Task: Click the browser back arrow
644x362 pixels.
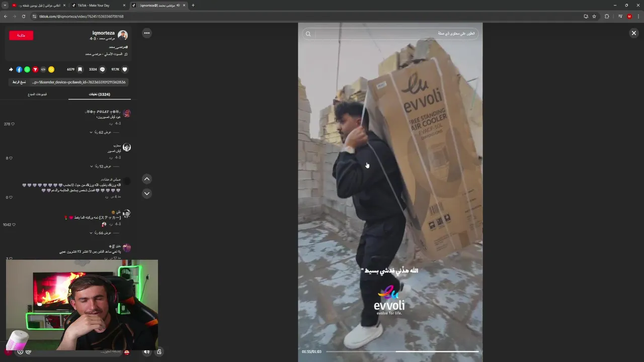Action: pyautogui.click(x=6, y=16)
